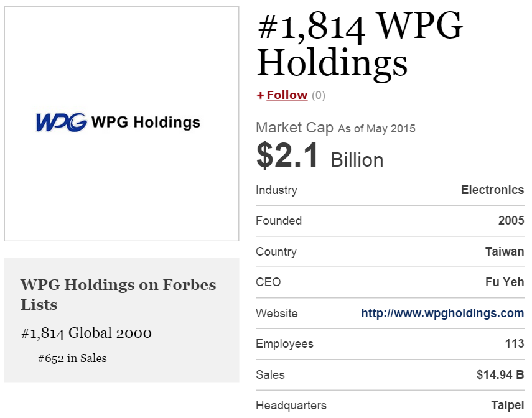Open the #1,814 Global 2000 list entry

(86, 333)
